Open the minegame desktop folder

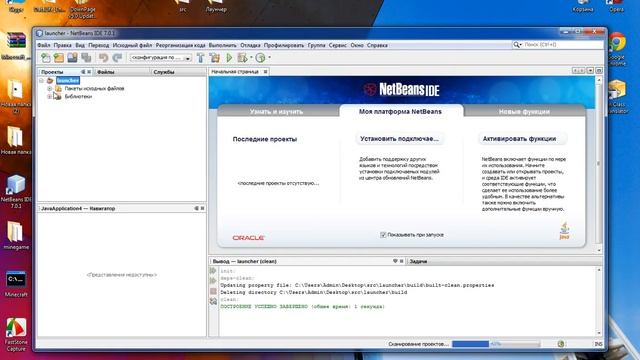click(16, 236)
